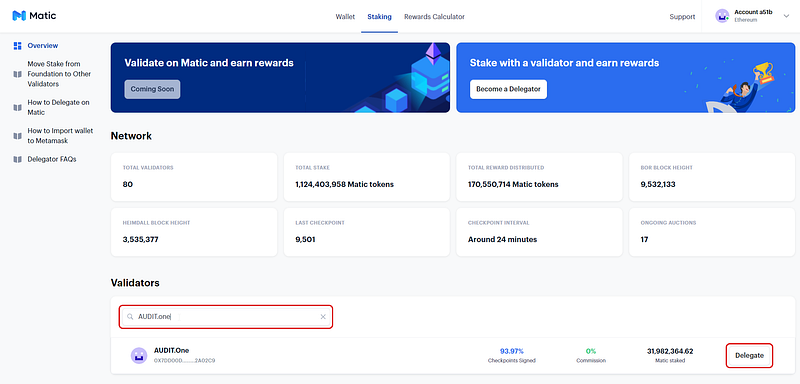Screen dimensions: 800x384
Task: Click the AUDIT.One validator avatar
Action: [139, 355]
